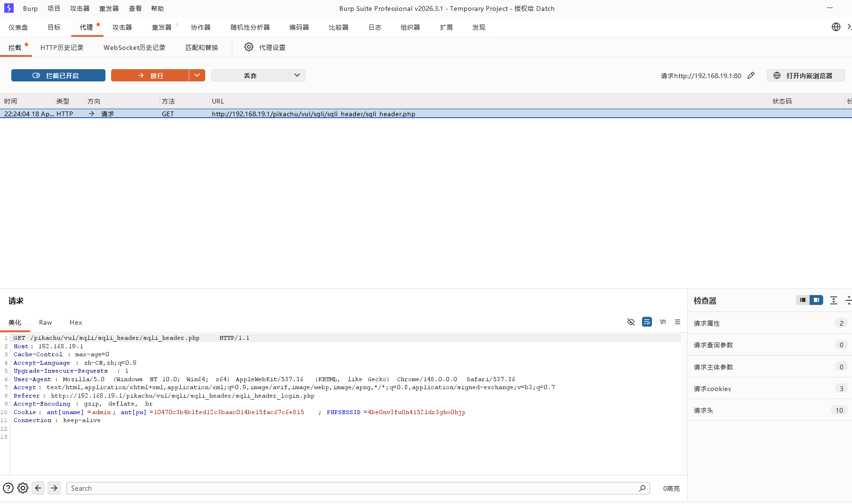Open the 攻击器 menu in menu bar
This screenshot has height=504, width=852.
tap(80, 8)
